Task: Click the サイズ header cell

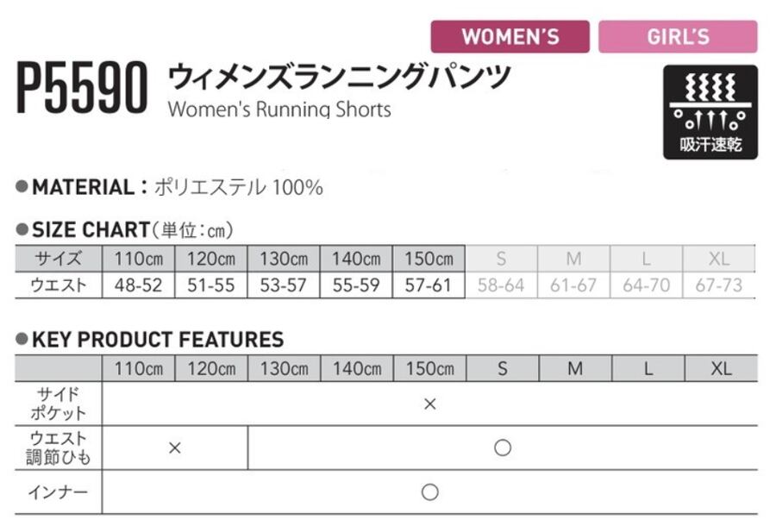Action: click(58, 259)
